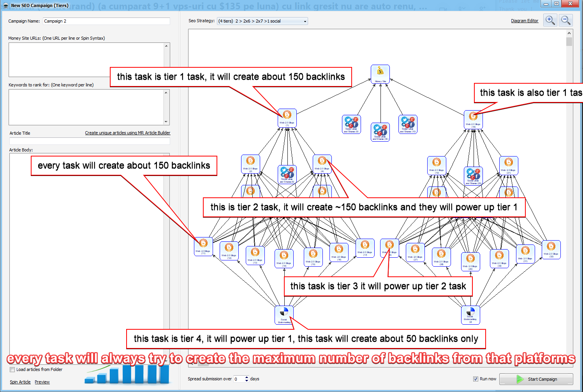The width and height of the screenshot is (583, 392).
Task: Focus the Campaign Name field
Action: (106, 21)
